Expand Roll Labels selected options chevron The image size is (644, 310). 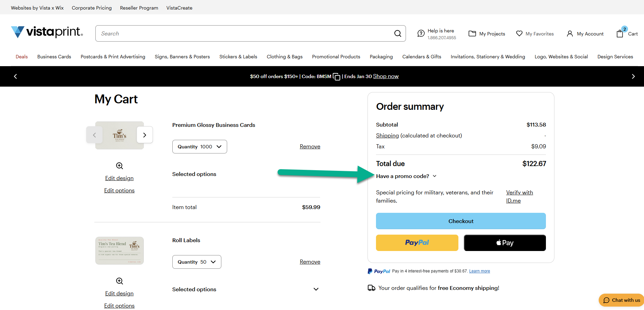point(316,289)
